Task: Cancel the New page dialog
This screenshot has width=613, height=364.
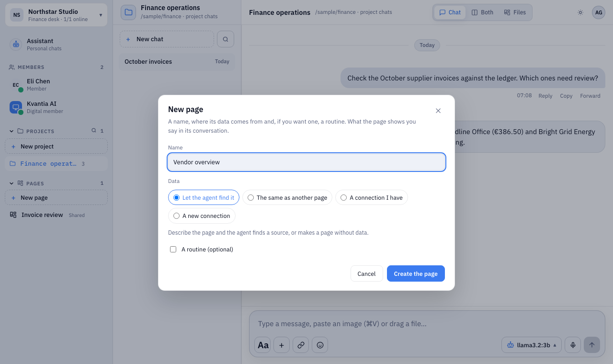Action: tap(366, 273)
